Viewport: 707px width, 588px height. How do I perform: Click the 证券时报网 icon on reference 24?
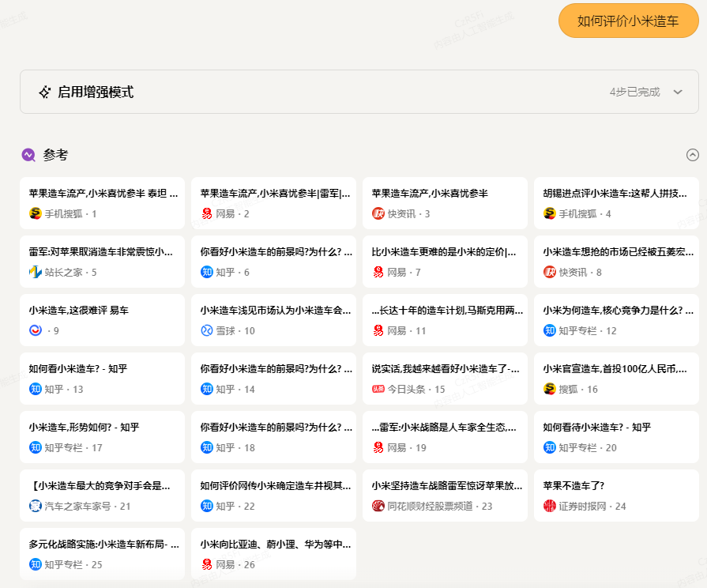(549, 507)
